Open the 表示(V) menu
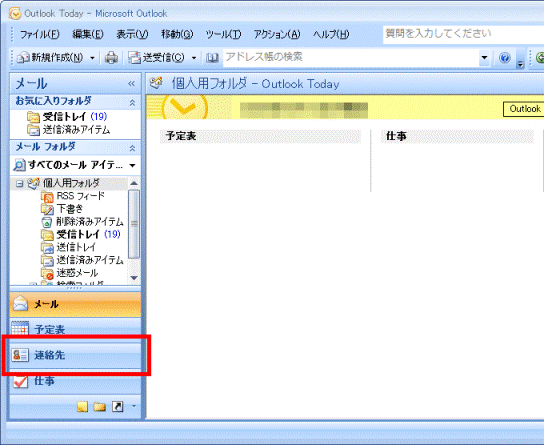The width and height of the screenshot is (544, 445). point(132,34)
